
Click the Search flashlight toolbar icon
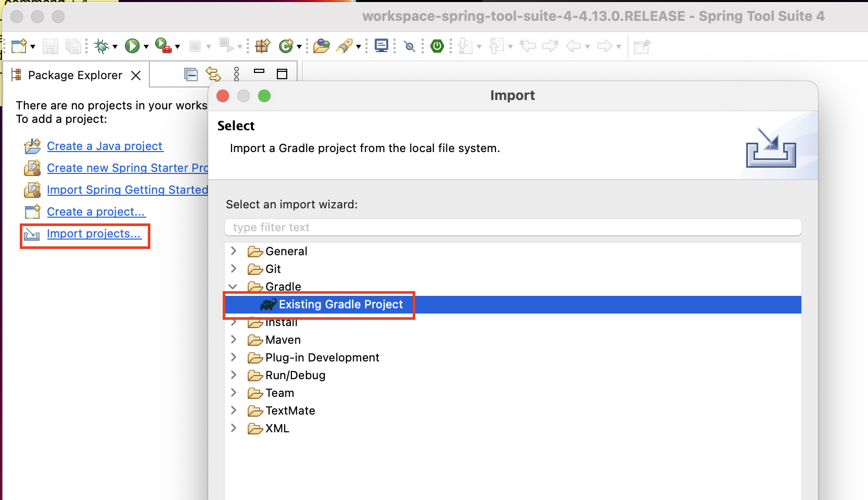[344, 46]
